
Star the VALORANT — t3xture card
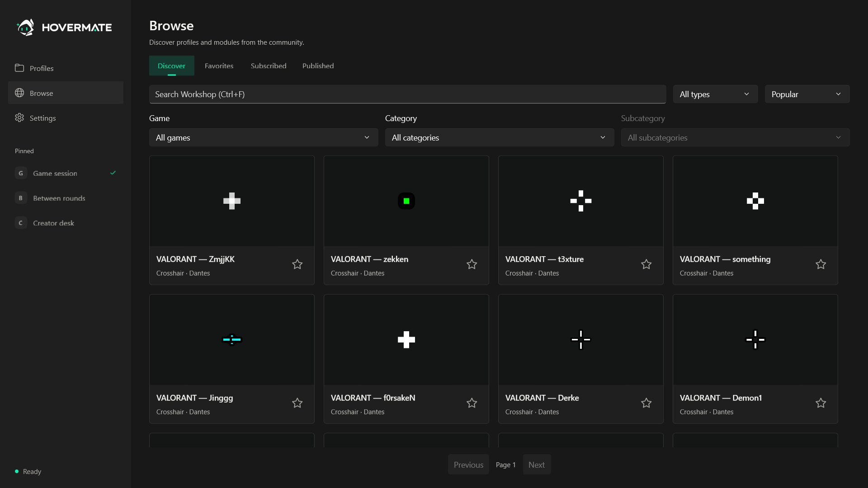click(x=646, y=264)
